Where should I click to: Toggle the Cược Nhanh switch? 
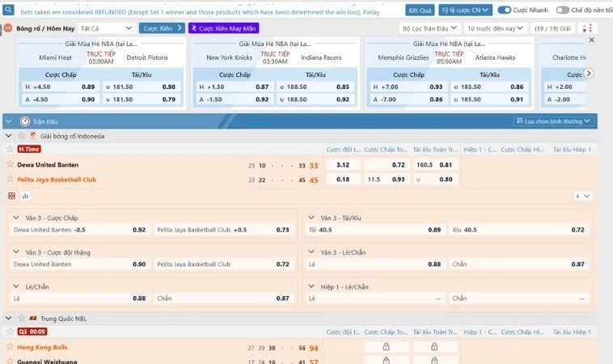[x=505, y=10]
